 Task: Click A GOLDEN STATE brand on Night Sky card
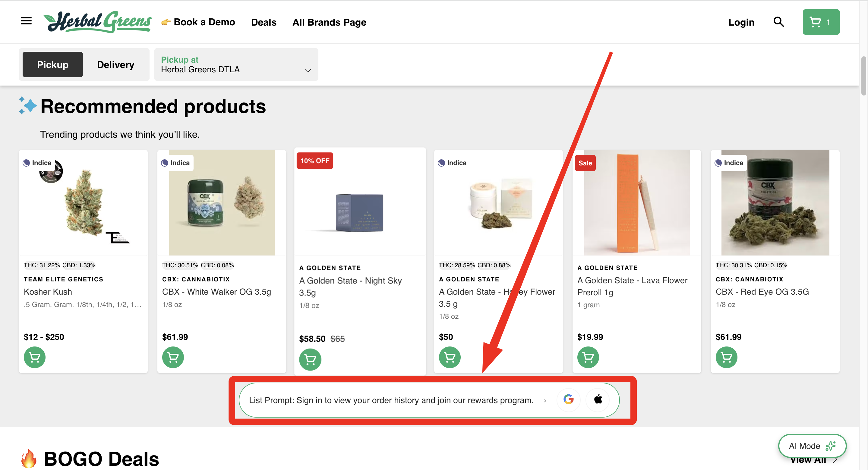330,268
